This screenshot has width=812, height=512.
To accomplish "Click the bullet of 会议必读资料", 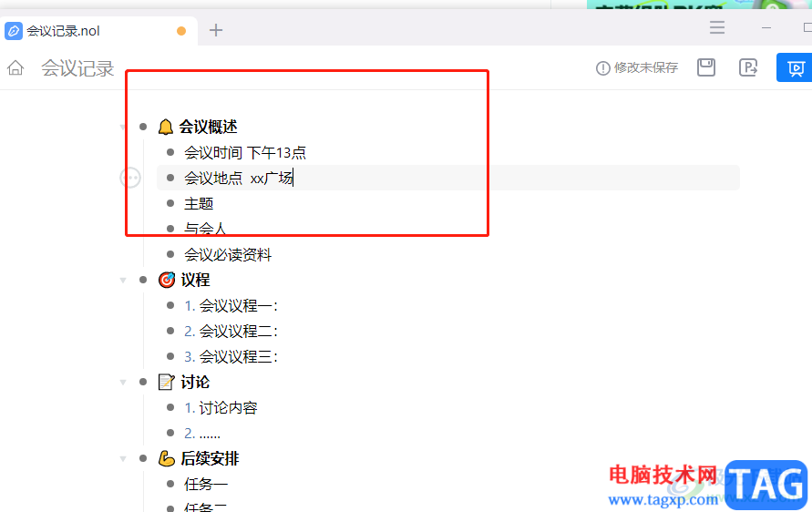I will tap(170, 254).
